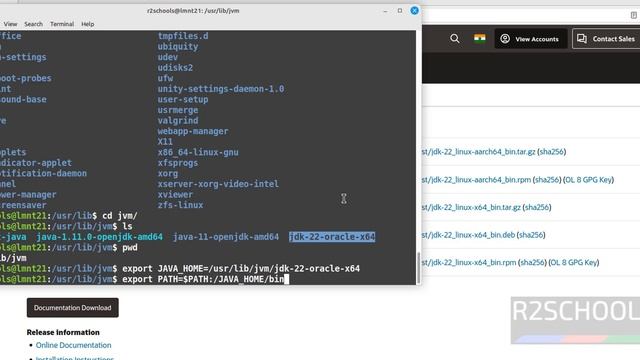Open the terminal Search menu
This screenshot has width=640, height=360.
33,24
